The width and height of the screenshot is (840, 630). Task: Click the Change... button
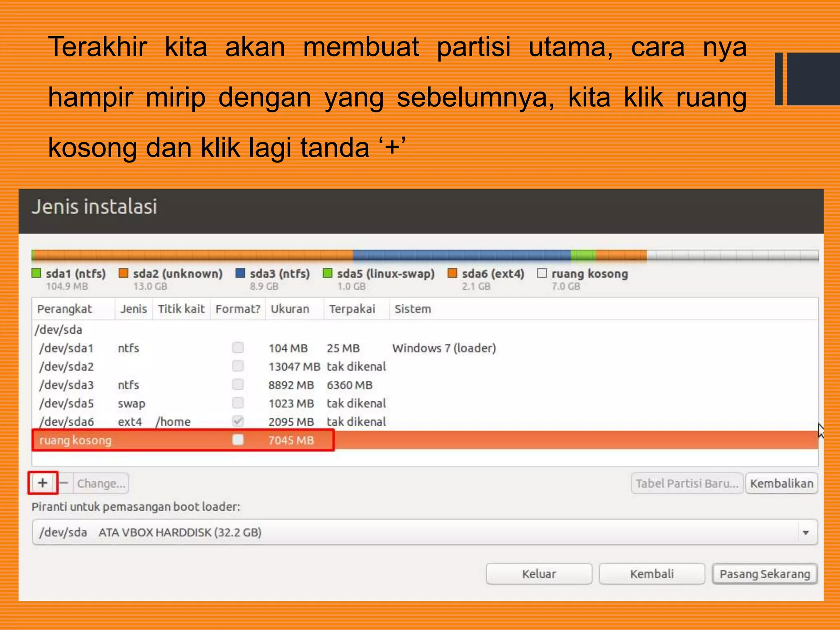point(101,483)
